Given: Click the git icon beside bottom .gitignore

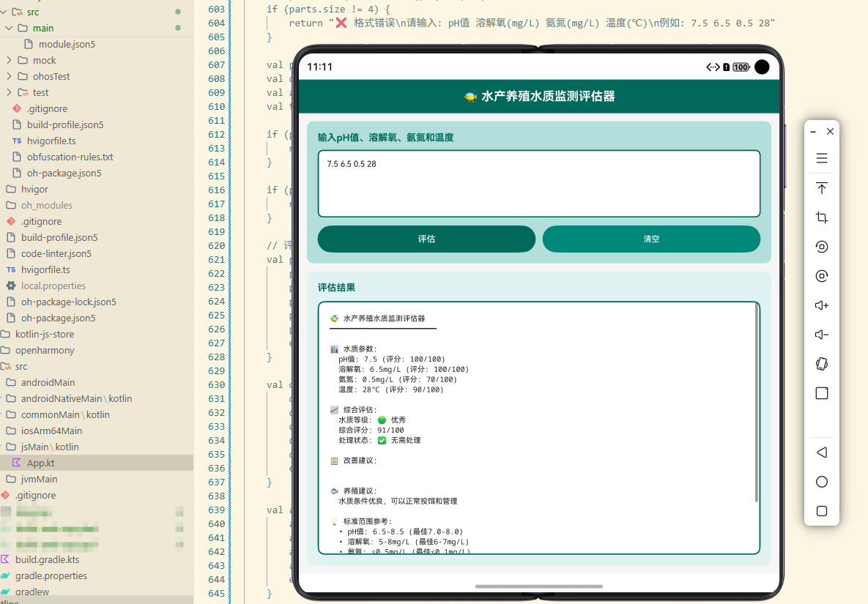Looking at the screenshot, I should pyautogui.click(x=5, y=495).
